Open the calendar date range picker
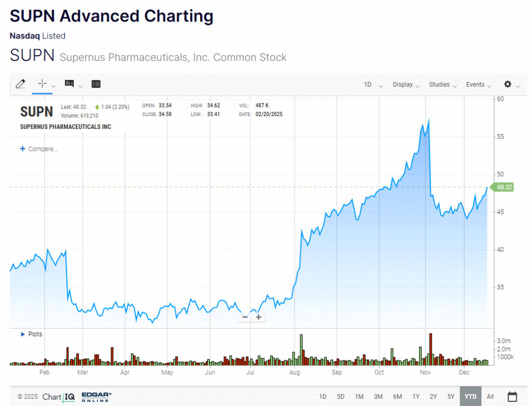The height and width of the screenshot is (406, 532). (512, 397)
